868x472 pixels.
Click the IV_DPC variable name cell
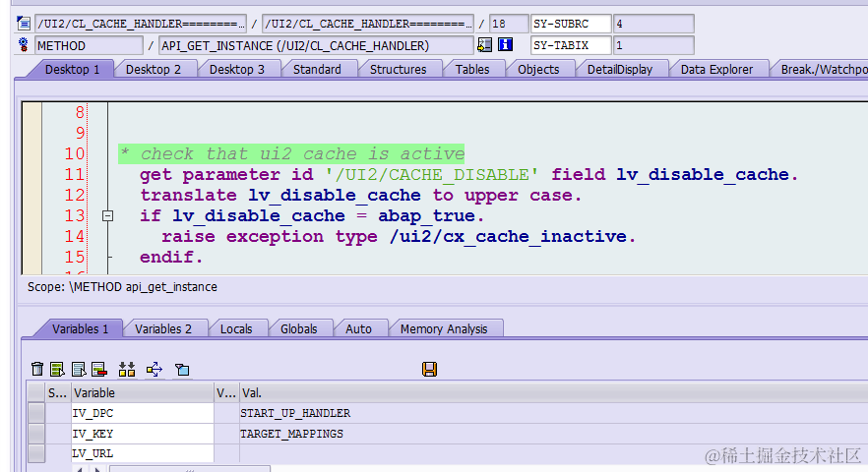click(x=143, y=413)
